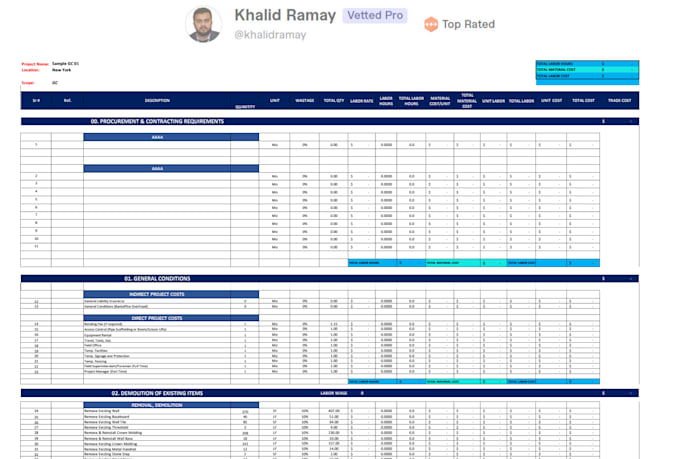Image resolution: width=680 pixels, height=459 pixels.
Task: Select the Equipment Rental row description
Action: (98, 335)
